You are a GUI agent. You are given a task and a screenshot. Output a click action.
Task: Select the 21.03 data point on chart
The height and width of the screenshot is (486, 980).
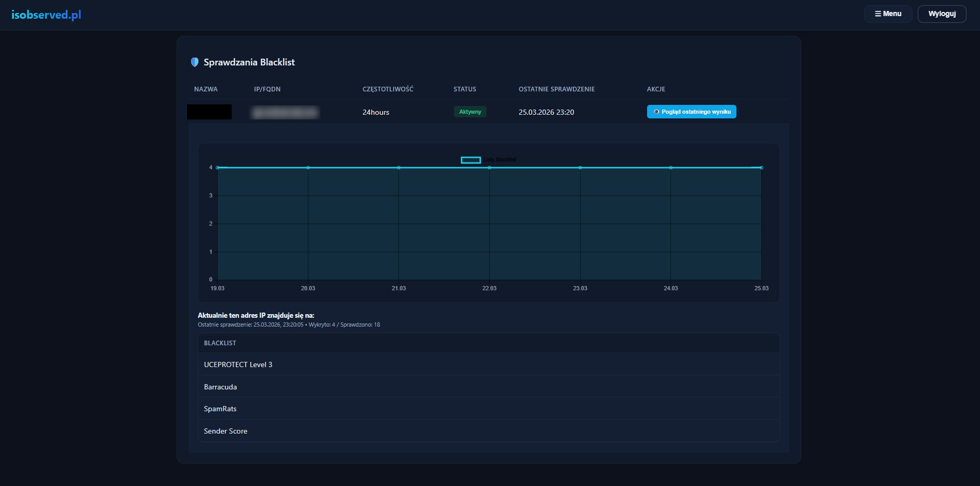click(x=399, y=168)
